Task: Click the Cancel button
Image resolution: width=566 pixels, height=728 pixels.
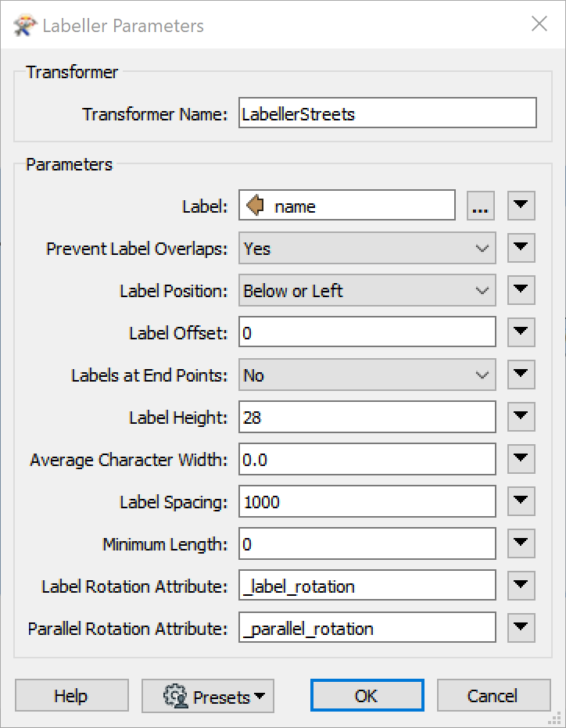Action: [x=493, y=695]
